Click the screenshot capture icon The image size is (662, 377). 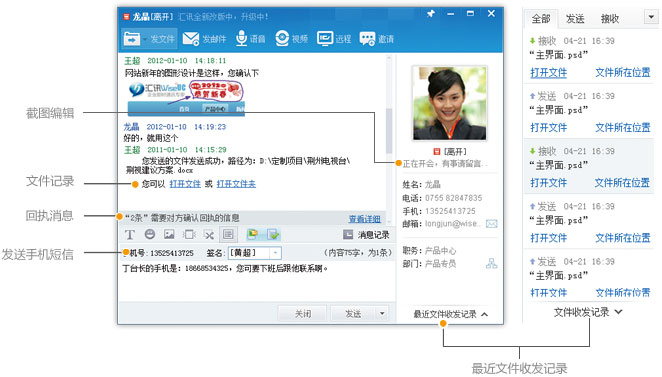[x=189, y=234]
